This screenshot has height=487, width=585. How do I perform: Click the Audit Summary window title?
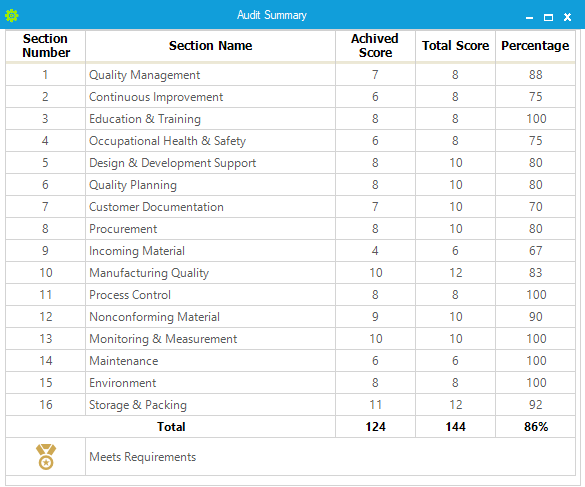(272, 15)
